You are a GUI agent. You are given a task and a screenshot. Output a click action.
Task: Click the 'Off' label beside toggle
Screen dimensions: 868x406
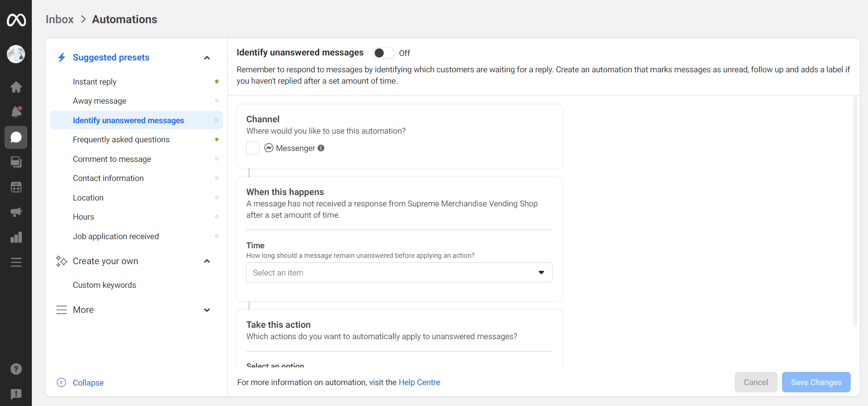[x=404, y=53]
